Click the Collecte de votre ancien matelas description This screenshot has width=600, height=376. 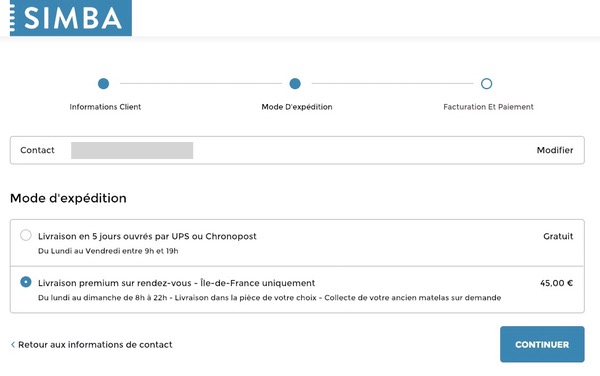coord(412,298)
